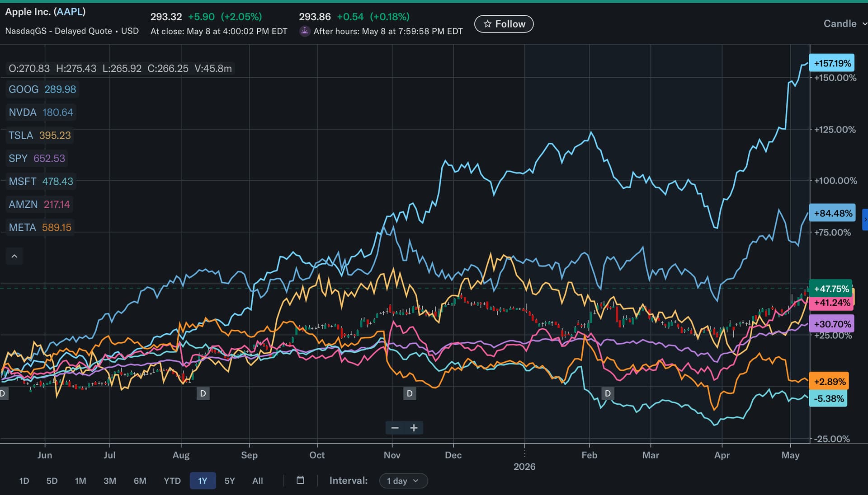Click the at-close price 293.32

coord(166,17)
